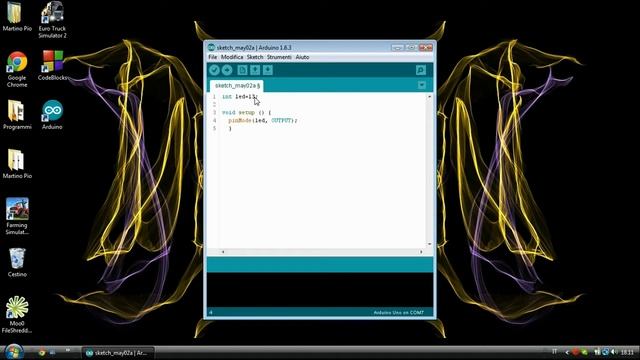Viewport: 640px width, 360px height.
Task: Minimize the Arduino window
Action: [397, 47]
